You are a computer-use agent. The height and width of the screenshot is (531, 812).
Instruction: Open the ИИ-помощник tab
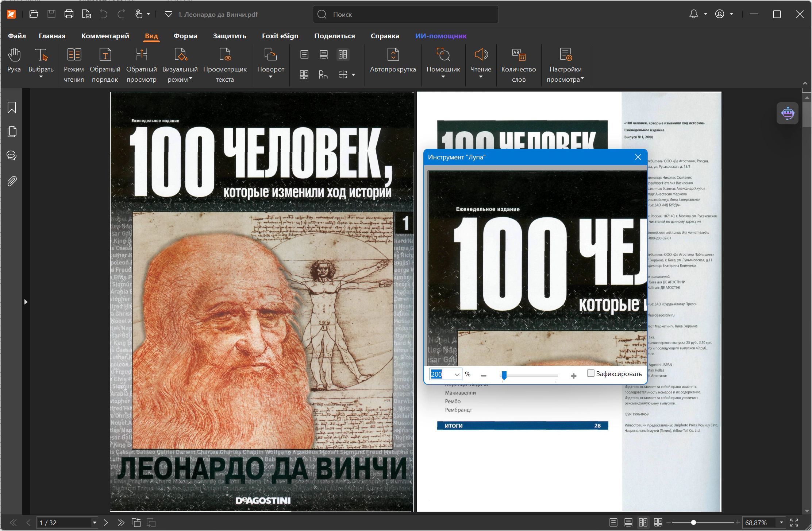pos(441,36)
